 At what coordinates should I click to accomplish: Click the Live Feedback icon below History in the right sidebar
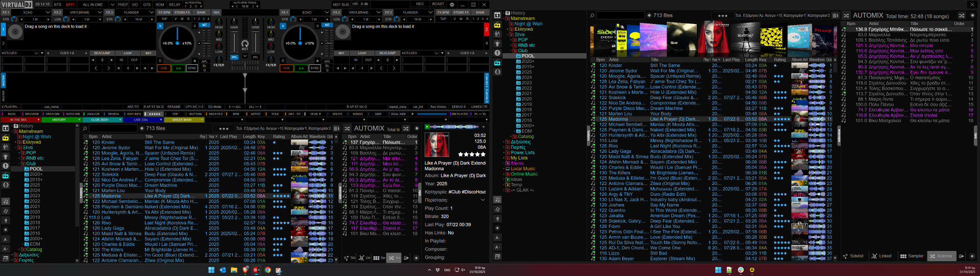coord(497,24)
